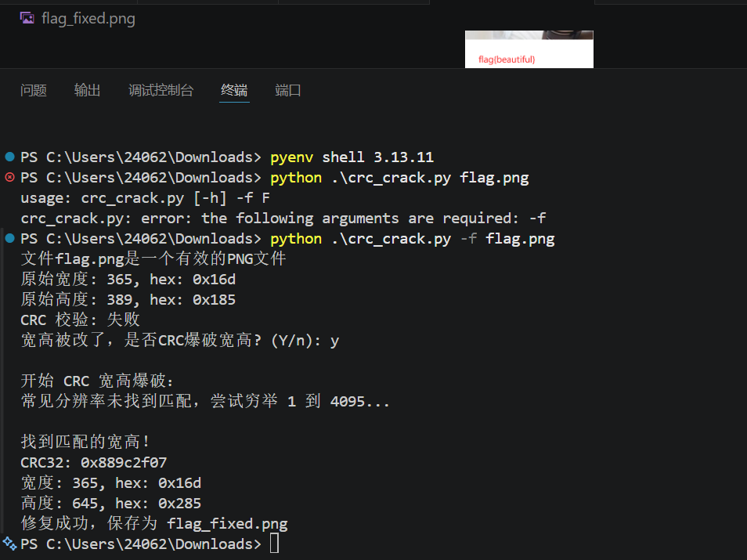This screenshot has height=560, width=747.
Task: Click the '高度: 645, hex: 0x285' result line
Action: tap(110, 504)
